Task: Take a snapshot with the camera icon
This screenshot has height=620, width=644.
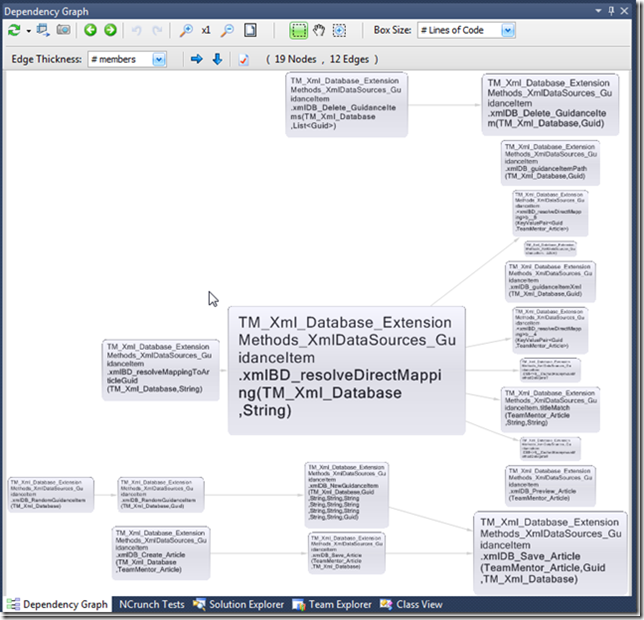Action: (x=63, y=31)
